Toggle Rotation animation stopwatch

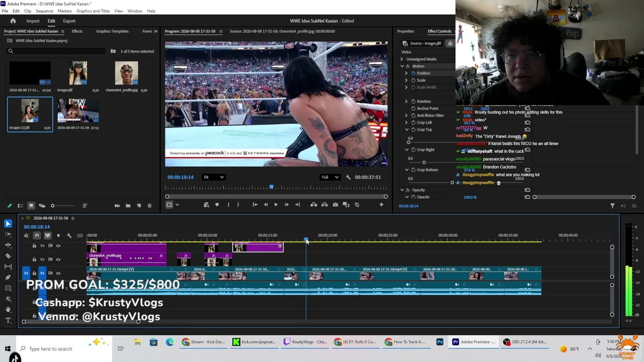point(413,102)
